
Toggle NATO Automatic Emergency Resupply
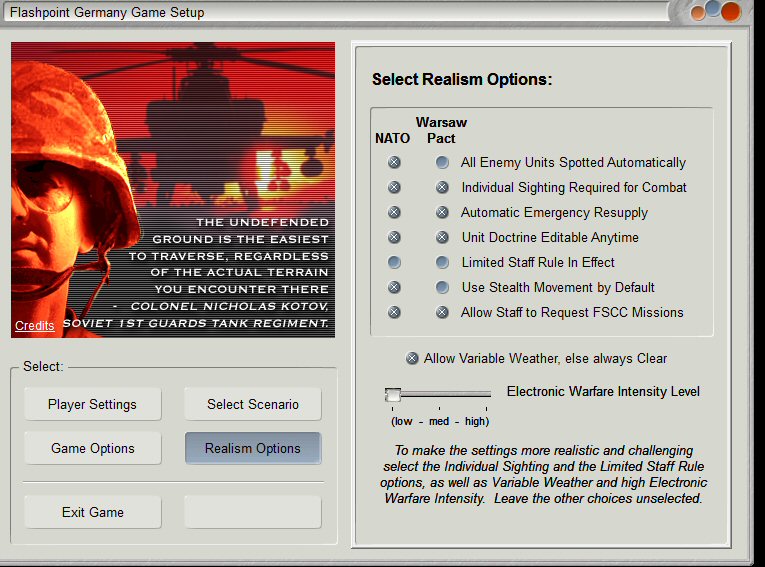click(x=394, y=212)
